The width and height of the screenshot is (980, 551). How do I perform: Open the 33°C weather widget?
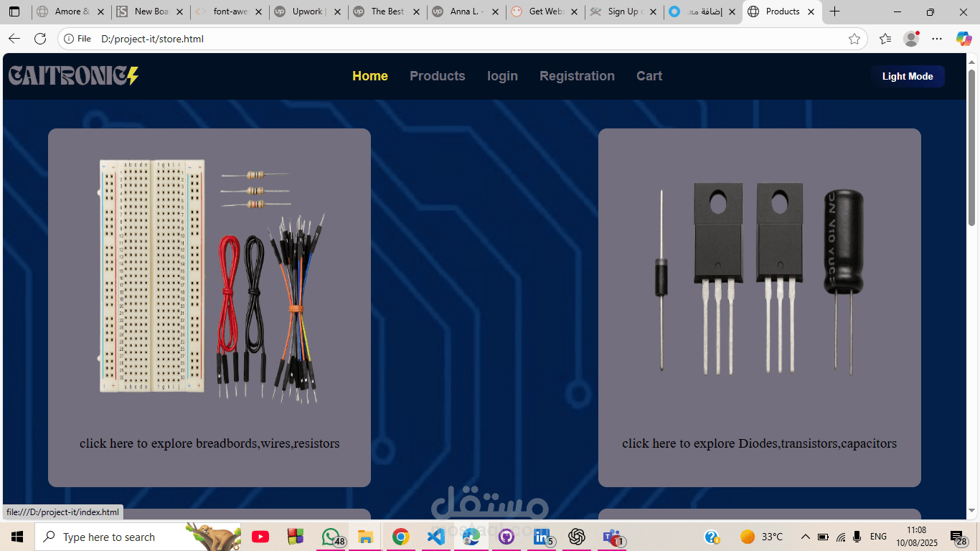pos(762,537)
